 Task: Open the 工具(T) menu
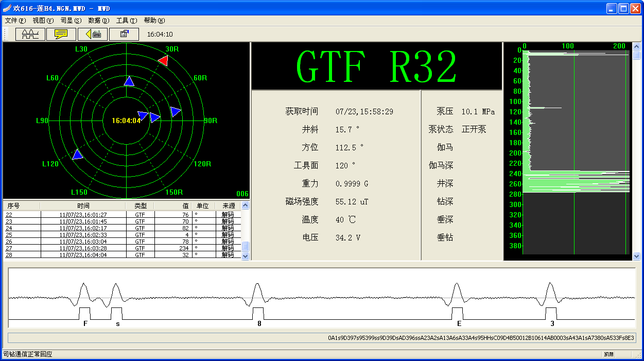pos(127,21)
